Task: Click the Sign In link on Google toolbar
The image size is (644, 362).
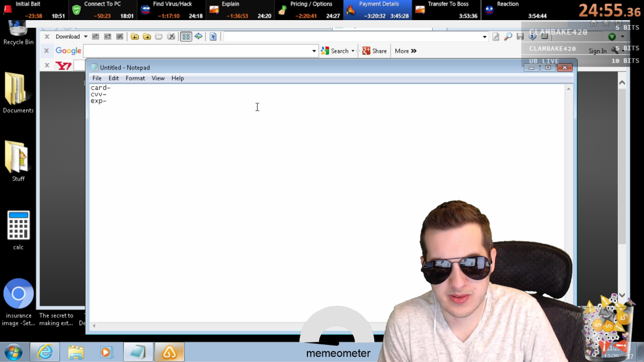Action: [x=598, y=51]
